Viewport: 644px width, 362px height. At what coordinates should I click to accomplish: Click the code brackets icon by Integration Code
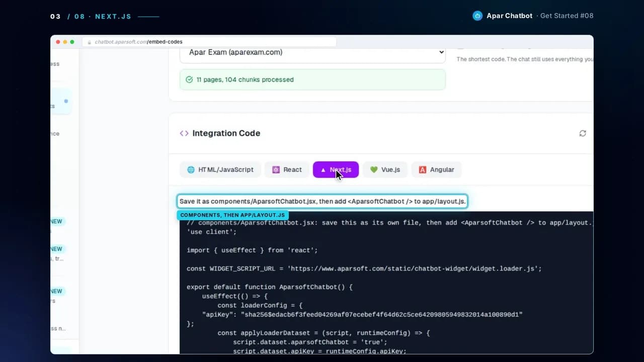(184, 133)
